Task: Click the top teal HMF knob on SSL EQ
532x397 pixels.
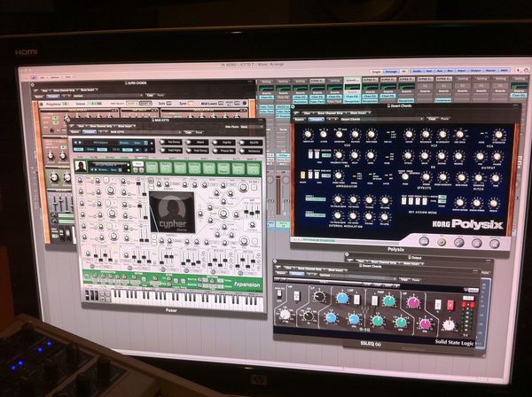Action: coord(389,300)
